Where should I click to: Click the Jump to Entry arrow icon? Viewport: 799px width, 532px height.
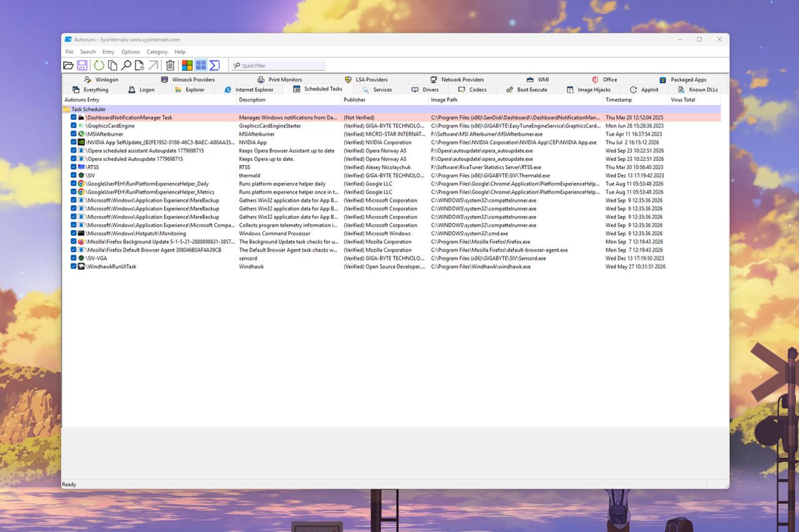tap(153, 65)
